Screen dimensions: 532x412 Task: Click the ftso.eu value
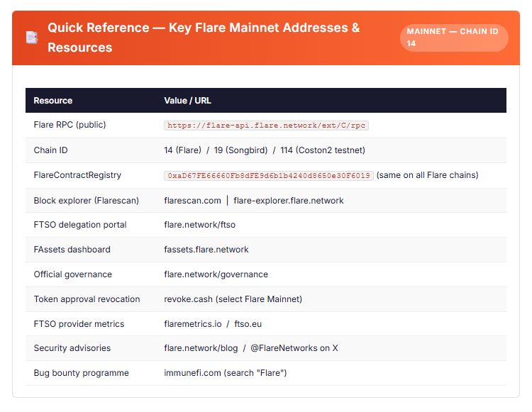click(248, 324)
